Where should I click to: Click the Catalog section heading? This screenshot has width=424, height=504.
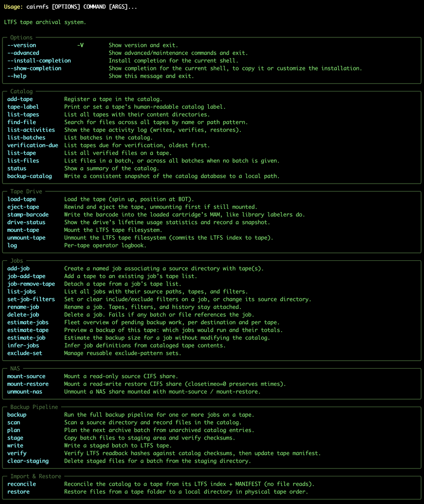click(21, 92)
